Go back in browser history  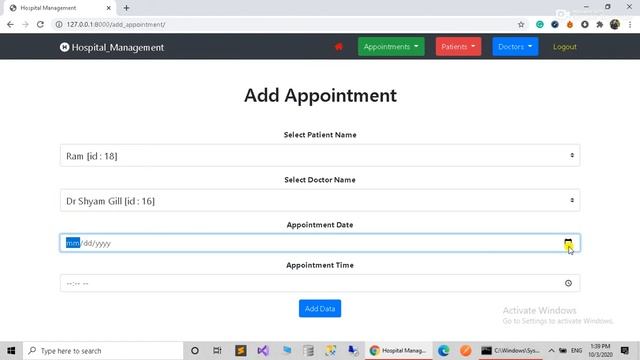pos(10,24)
